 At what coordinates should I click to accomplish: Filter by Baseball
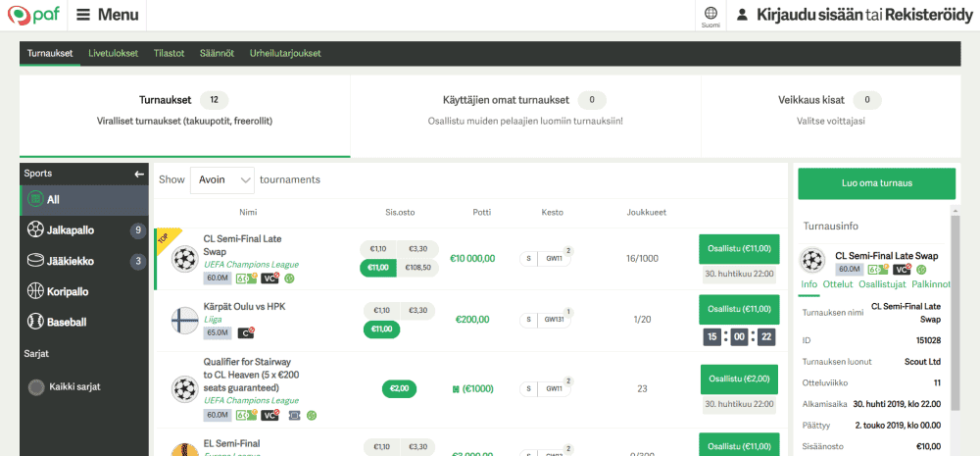click(x=84, y=322)
